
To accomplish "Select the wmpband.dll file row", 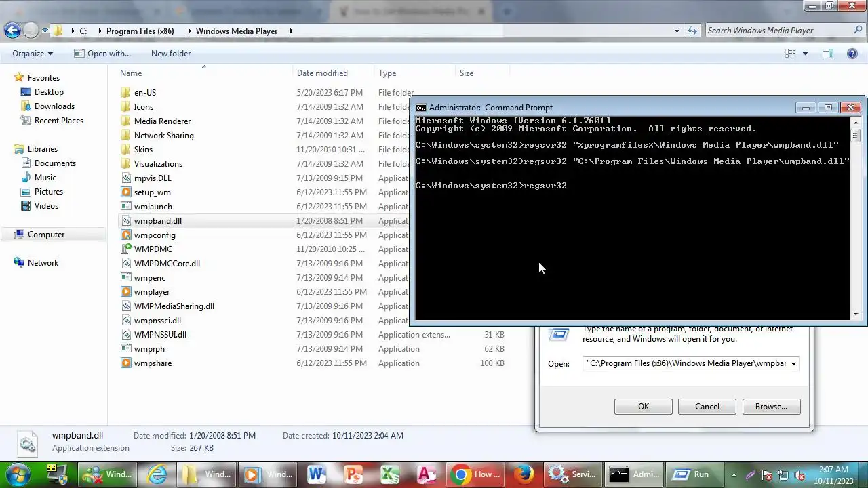I will [264, 221].
